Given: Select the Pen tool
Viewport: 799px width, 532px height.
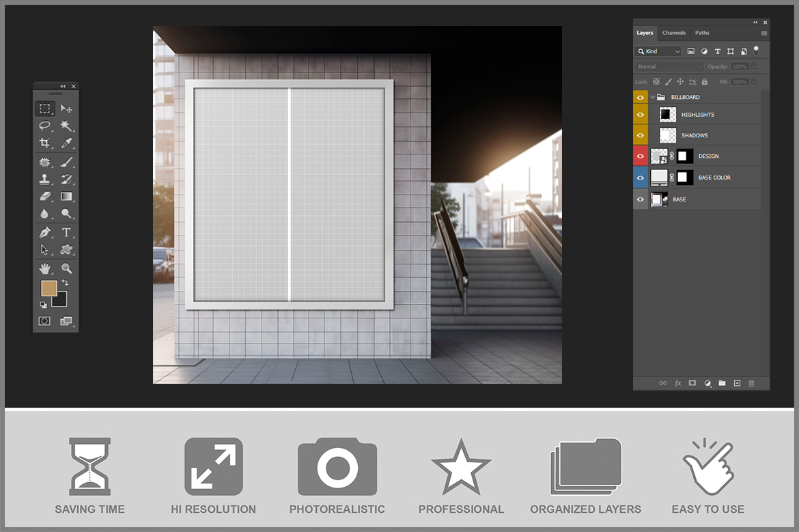Looking at the screenshot, I should pos(44,232).
